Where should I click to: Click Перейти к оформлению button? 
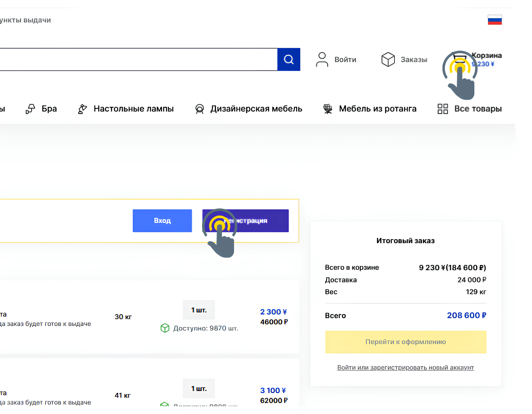405,342
